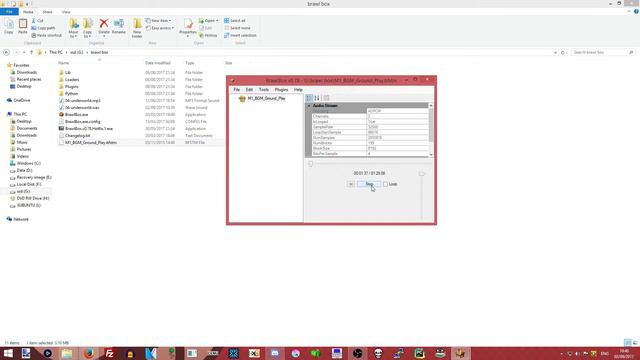Select the Changelog.txt file
Screen dimensions: 640x360
pyautogui.click(x=78, y=136)
